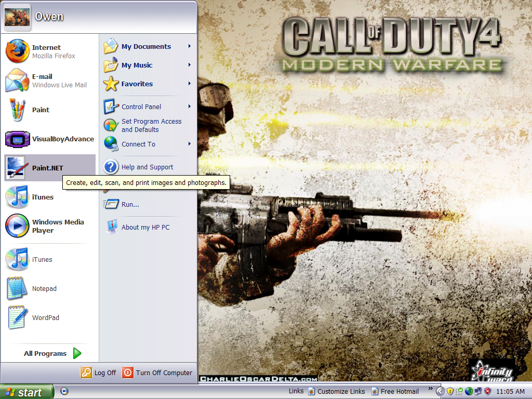Click the Log Off label
This screenshot has height=399, width=532.
click(105, 373)
